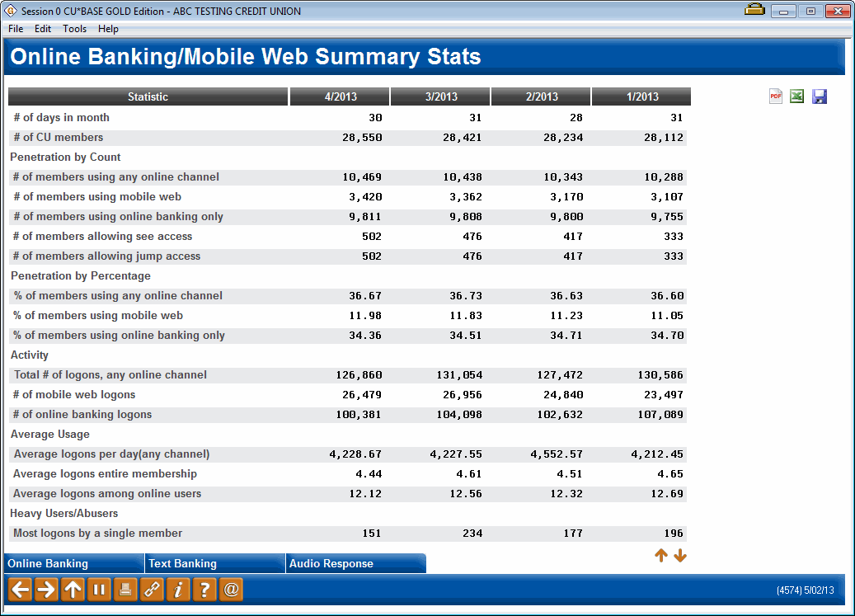Image resolution: width=855 pixels, height=616 pixels.
Task: Open the Tools menu
Action: point(74,28)
